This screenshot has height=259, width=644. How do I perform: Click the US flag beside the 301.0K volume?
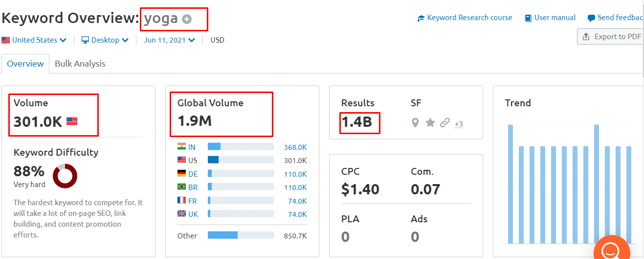click(72, 121)
